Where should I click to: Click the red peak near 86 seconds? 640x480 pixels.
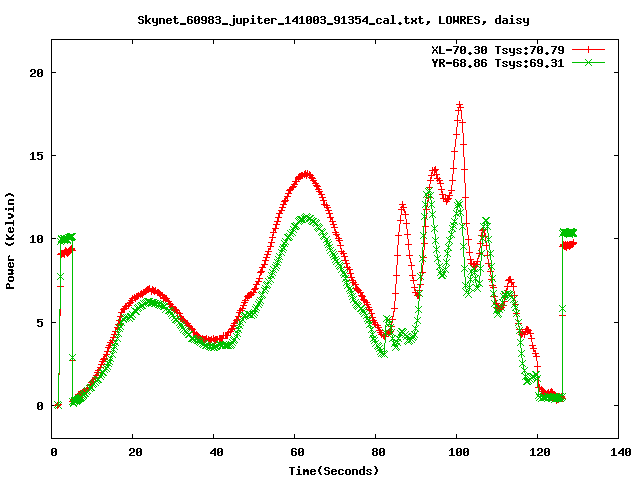[x=402, y=205]
